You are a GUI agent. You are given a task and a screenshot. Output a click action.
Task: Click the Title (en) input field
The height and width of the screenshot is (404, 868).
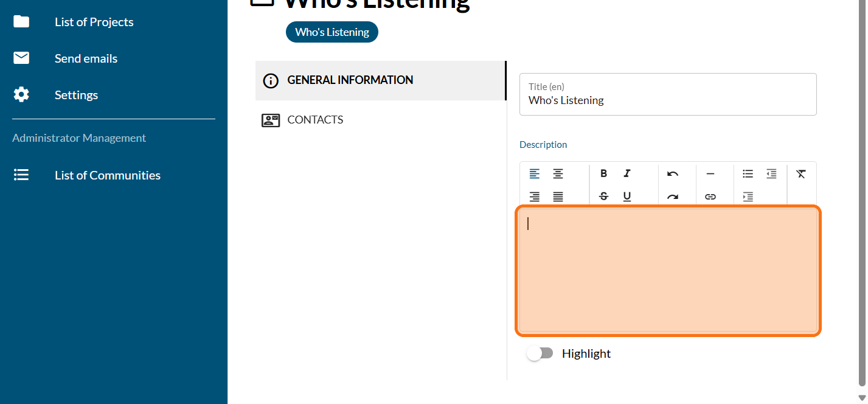pyautogui.click(x=667, y=100)
